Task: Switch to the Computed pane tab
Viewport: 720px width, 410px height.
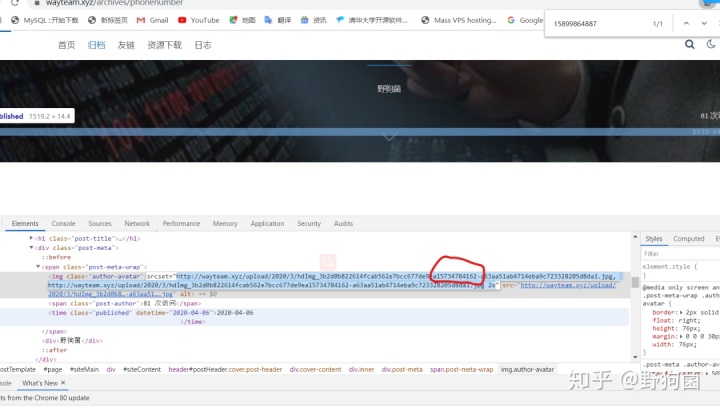Action: pos(688,239)
